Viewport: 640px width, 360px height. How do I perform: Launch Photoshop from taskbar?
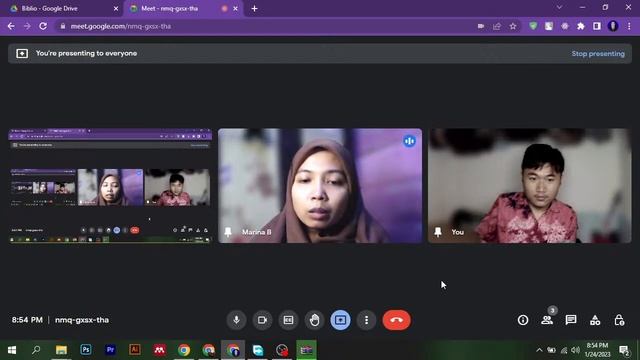coord(86,350)
